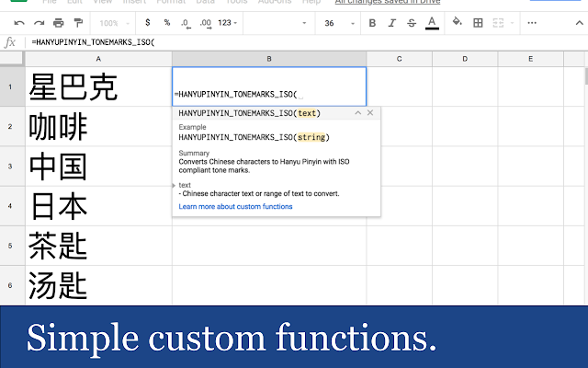Click the string example argument

311,137
